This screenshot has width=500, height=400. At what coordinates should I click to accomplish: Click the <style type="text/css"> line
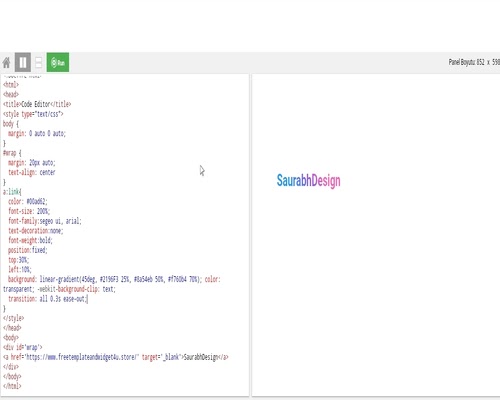tap(33, 114)
